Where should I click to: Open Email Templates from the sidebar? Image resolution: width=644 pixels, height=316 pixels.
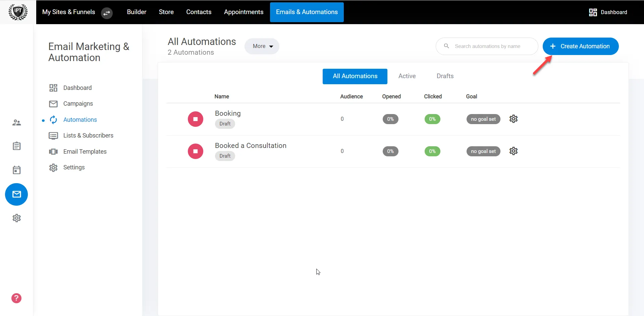click(85, 151)
